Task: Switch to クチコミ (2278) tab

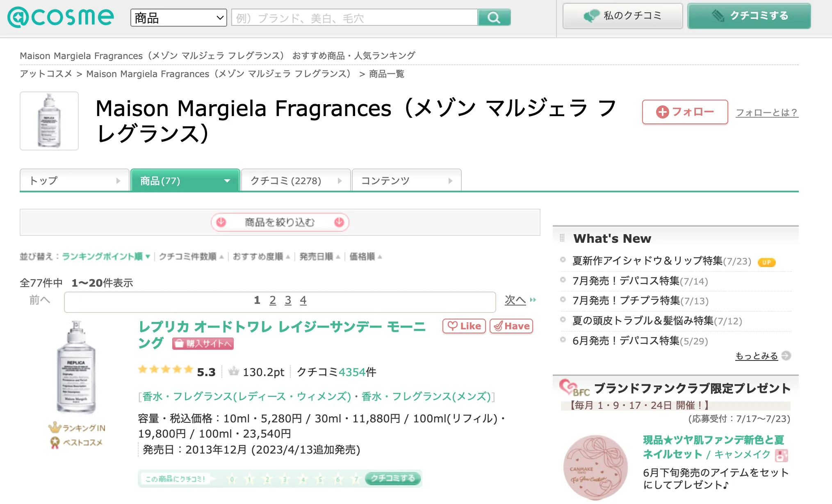Action: tap(296, 180)
